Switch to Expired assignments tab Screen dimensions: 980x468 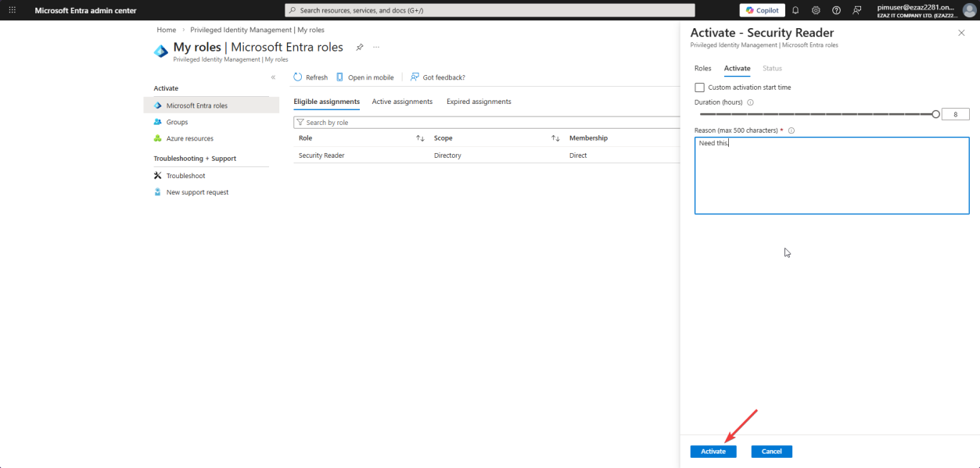(x=479, y=102)
